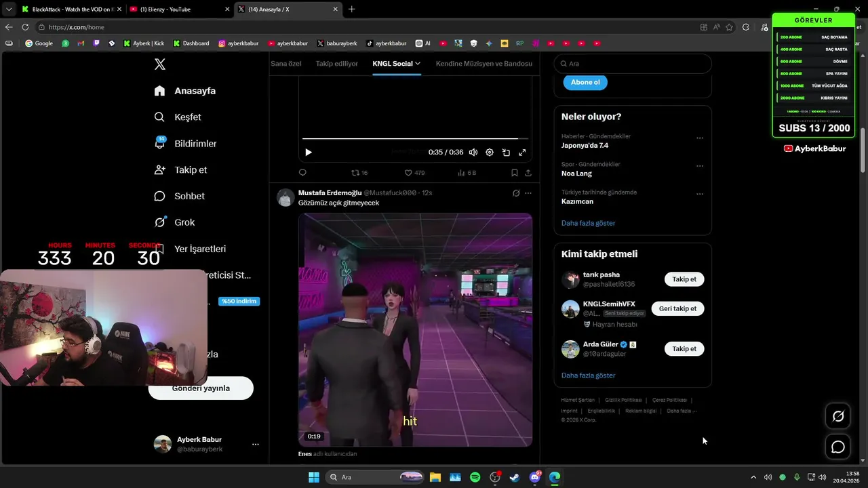Bookmark this page with star icon
This screenshot has width=868, height=488.
(730, 27)
